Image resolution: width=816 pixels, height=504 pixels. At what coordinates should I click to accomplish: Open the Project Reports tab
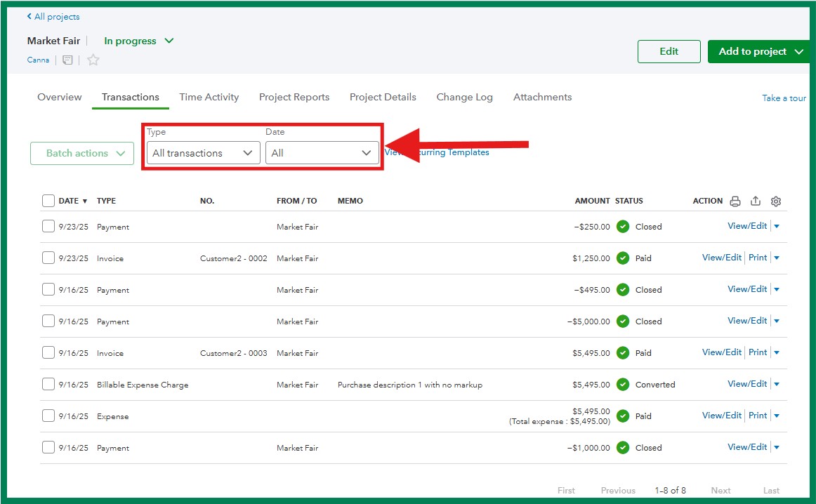pos(294,98)
